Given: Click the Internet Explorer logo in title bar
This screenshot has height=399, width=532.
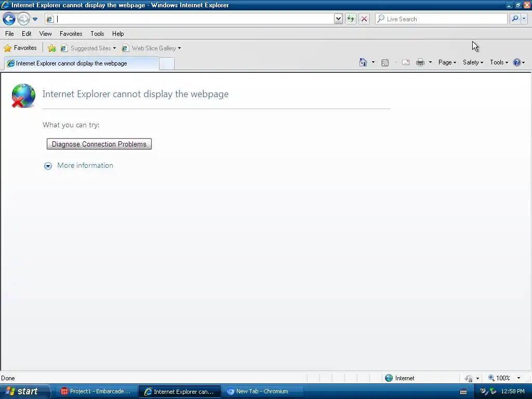Looking at the screenshot, I should coord(5,5).
